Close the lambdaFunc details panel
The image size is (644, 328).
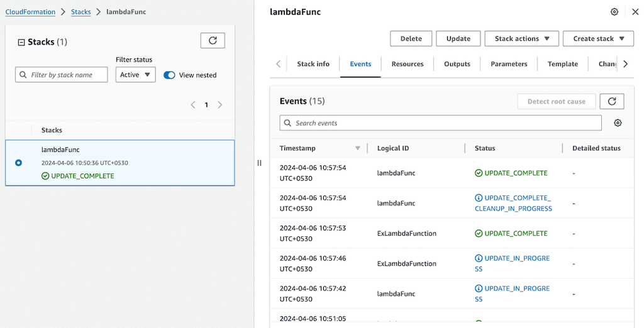click(635, 12)
